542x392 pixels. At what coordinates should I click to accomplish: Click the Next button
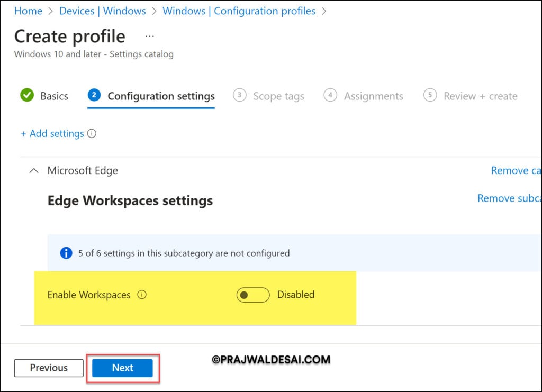coord(122,368)
